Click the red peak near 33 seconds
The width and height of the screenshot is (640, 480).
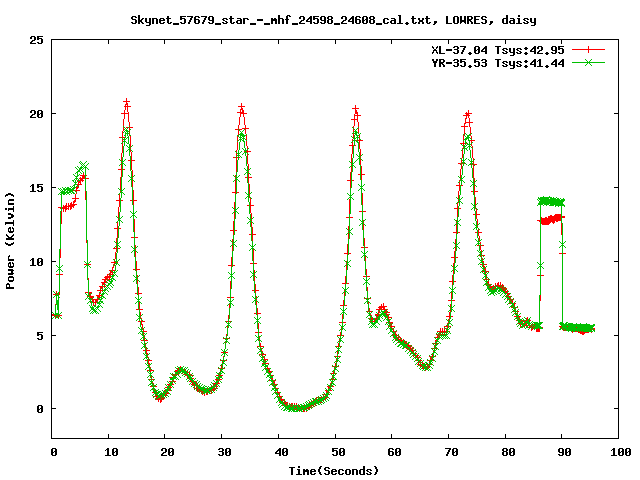pos(242,107)
